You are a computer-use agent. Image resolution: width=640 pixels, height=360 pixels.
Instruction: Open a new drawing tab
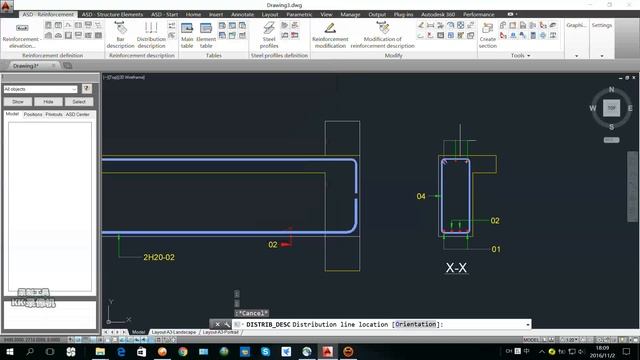[x=68, y=66]
